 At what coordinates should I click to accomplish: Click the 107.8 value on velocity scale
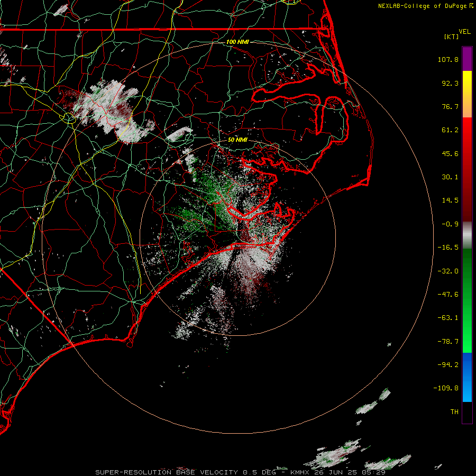click(x=448, y=59)
